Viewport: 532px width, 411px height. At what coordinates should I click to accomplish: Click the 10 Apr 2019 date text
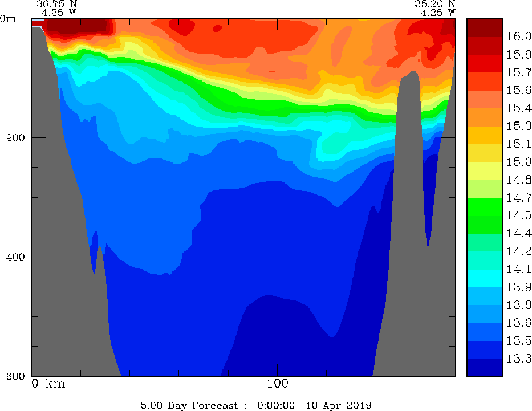click(339, 405)
